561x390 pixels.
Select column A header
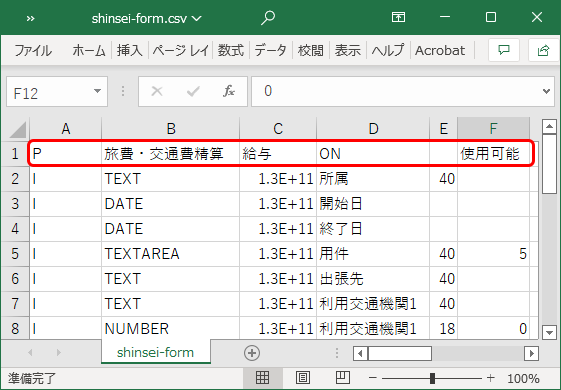coord(65,128)
